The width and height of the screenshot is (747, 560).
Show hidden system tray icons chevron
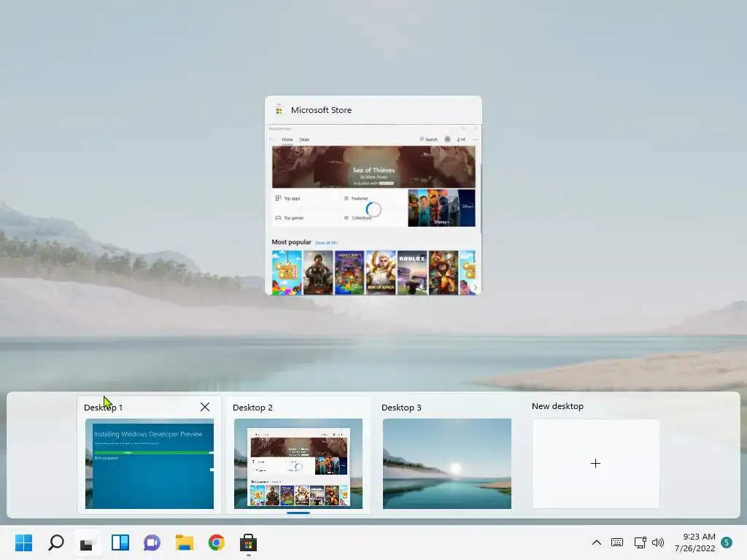(597, 542)
